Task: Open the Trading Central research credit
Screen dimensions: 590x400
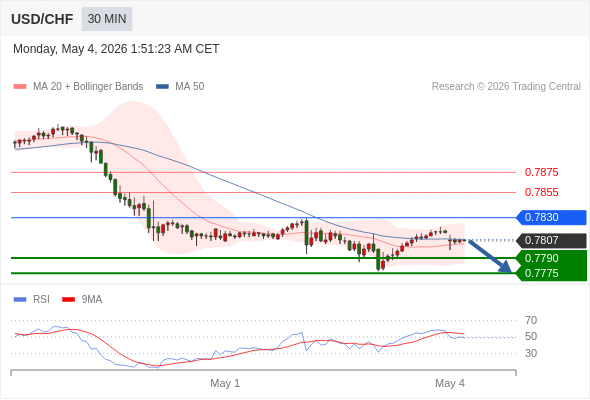Action: pyautogui.click(x=506, y=87)
